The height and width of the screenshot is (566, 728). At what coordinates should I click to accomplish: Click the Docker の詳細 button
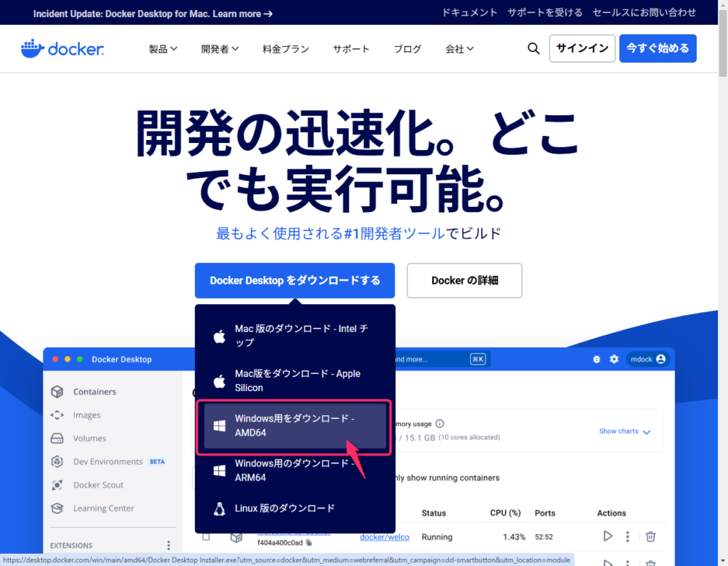(464, 280)
